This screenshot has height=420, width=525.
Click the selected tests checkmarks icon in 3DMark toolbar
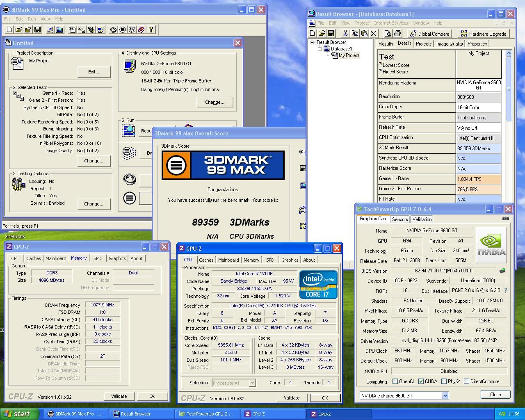pos(82,30)
